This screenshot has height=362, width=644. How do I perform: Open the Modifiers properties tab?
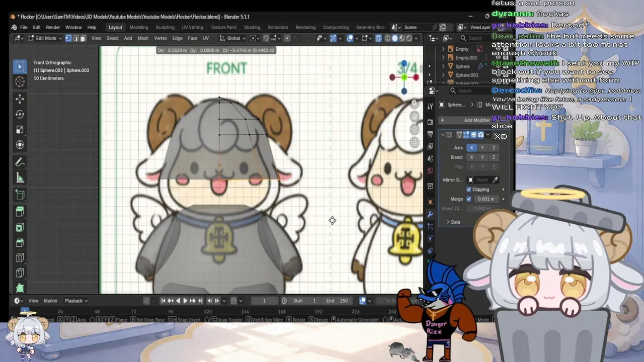coord(430,214)
